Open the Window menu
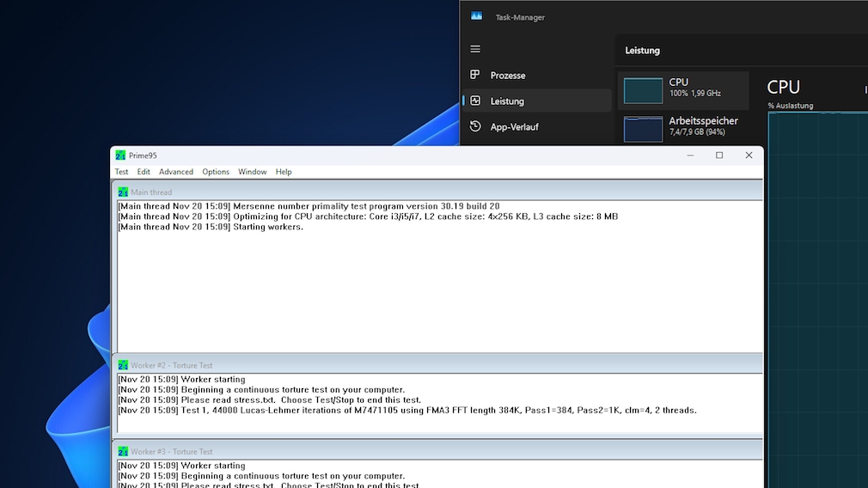Image resolution: width=868 pixels, height=488 pixels. pos(253,172)
